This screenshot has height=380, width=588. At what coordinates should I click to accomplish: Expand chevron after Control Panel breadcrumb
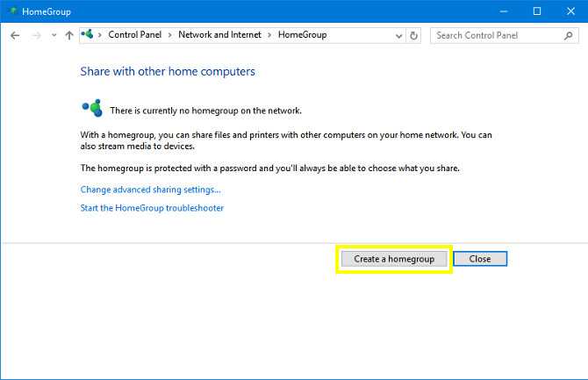pos(170,35)
